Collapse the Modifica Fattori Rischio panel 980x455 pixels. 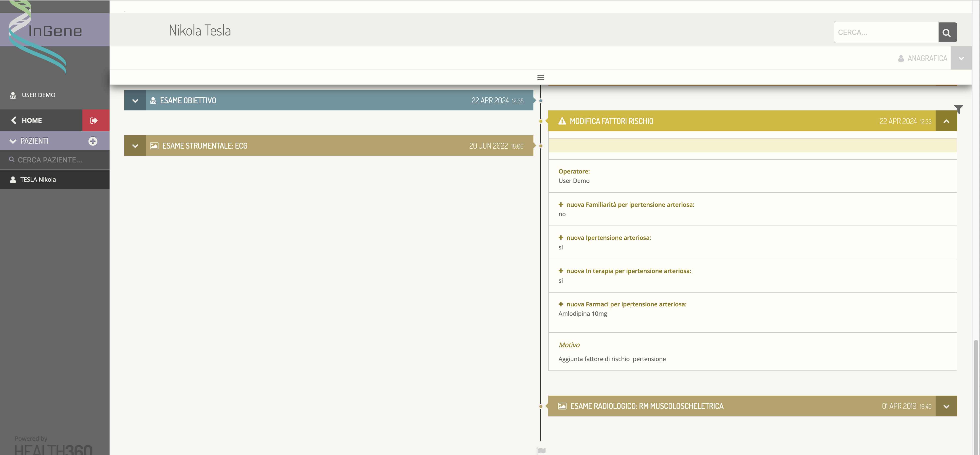click(x=946, y=121)
